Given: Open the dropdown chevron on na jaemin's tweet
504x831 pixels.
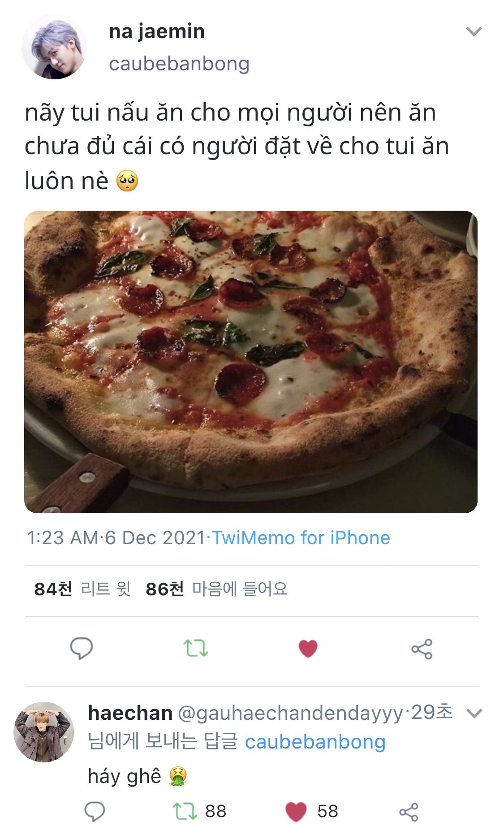Looking at the screenshot, I should click(474, 31).
